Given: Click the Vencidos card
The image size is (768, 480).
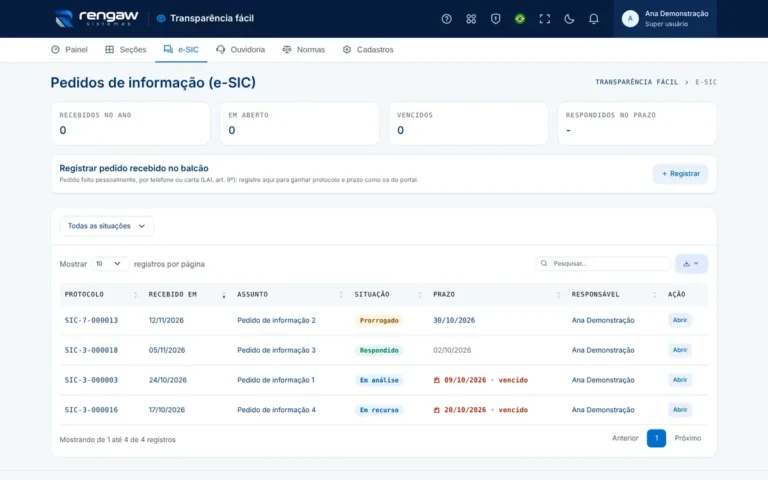Looking at the screenshot, I should pos(468,123).
